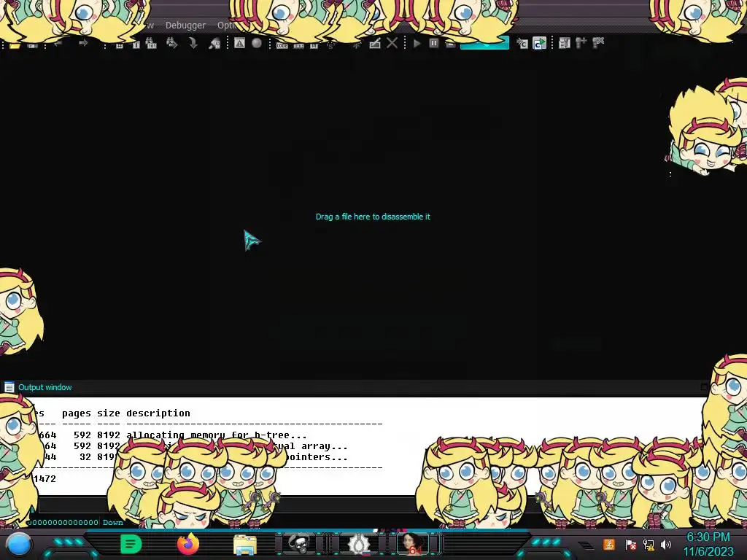Screen dimensions: 747x560
Task: Click the forward navigation arrow in toolbar
Action: [x=83, y=43]
